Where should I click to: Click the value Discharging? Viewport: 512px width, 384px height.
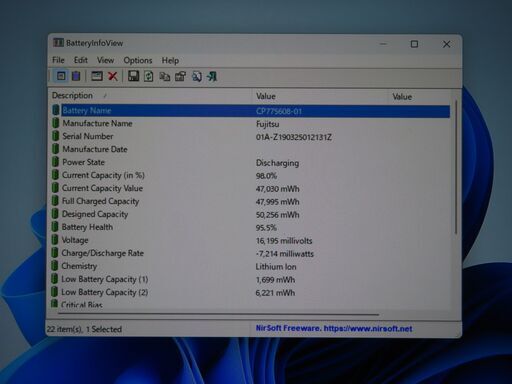click(x=277, y=163)
